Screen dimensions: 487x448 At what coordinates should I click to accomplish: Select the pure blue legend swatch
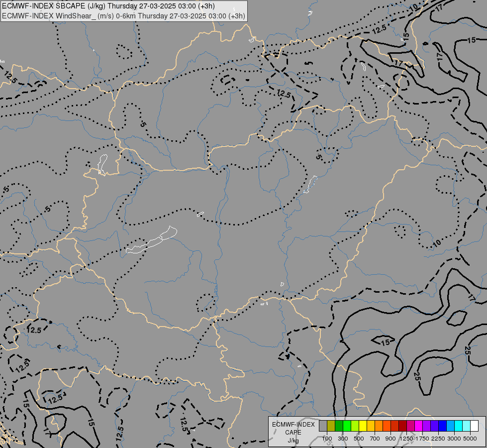click(x=442, y=426)
